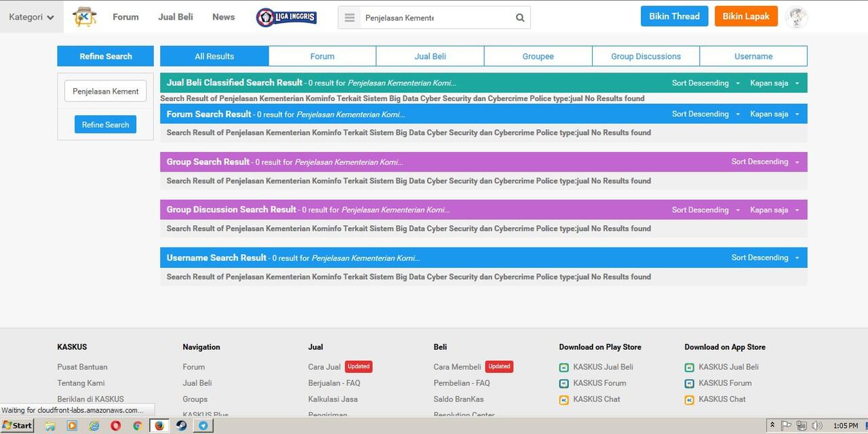Viewport: 868px width, 434px height.
Task: Click the top search input field
Action: point(435,18)
